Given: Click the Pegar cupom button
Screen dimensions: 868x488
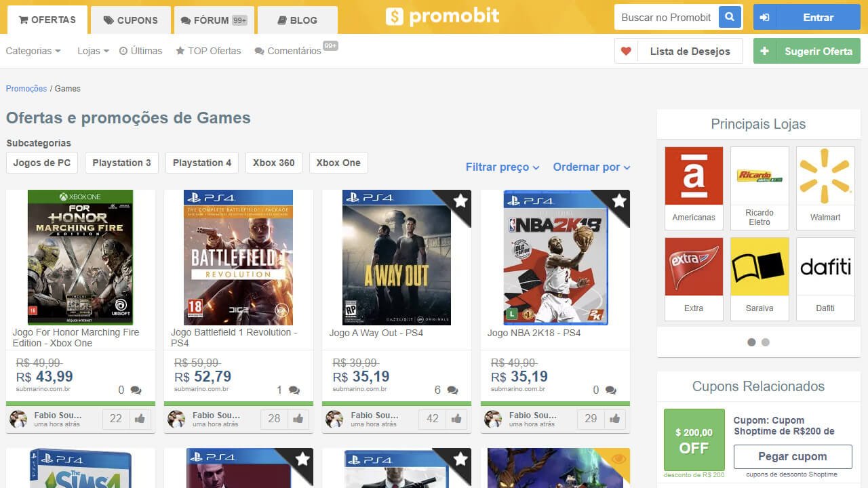Looking at the screenshot, I should click(x=792, y=457).
